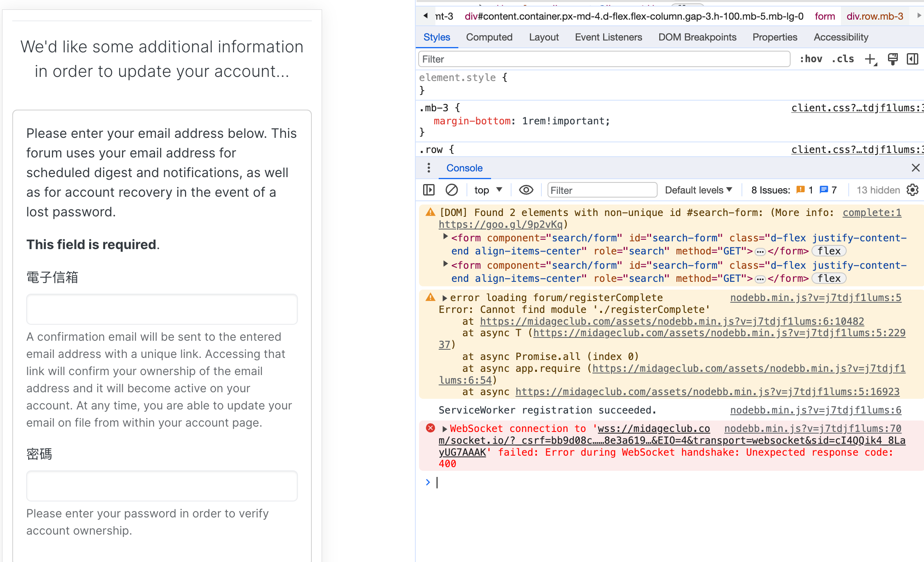Open client.css link for the .row rule
Image resolution: width=924 pixels, height=562 pixels.
click(857, 150)
